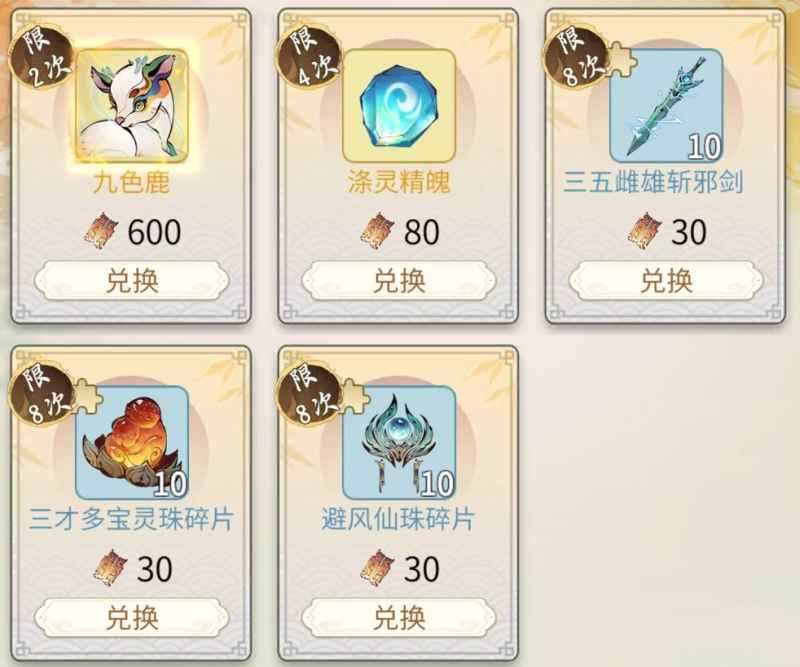Click the currency scroll icon beside 80
The height and width of the screenshot is (667, 800).
click(378, 231)
